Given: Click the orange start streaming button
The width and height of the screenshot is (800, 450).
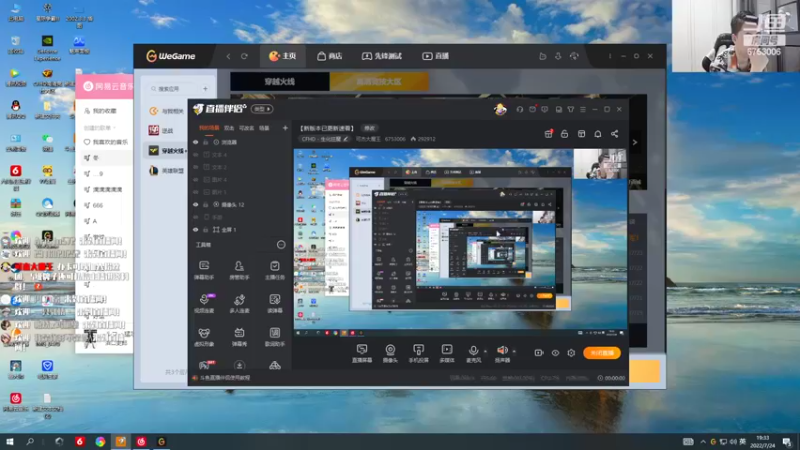Looking at the screenshot, I should pos(602,353).
